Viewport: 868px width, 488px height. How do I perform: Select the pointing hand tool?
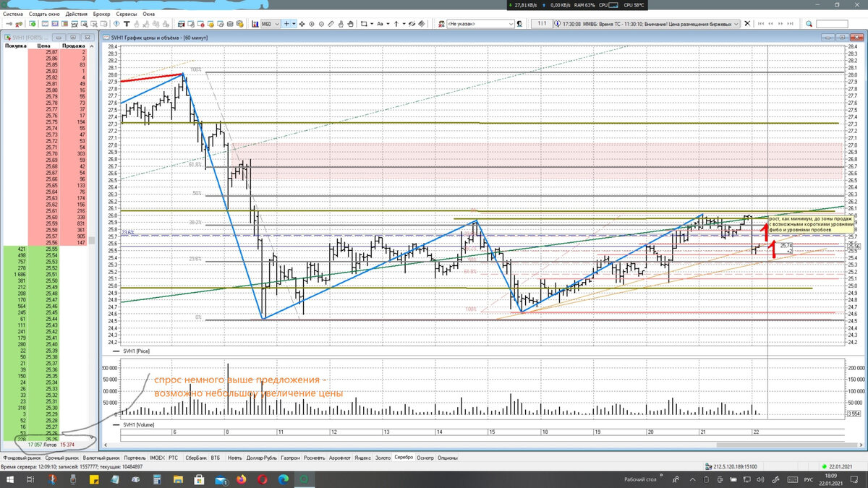(340, 24)
